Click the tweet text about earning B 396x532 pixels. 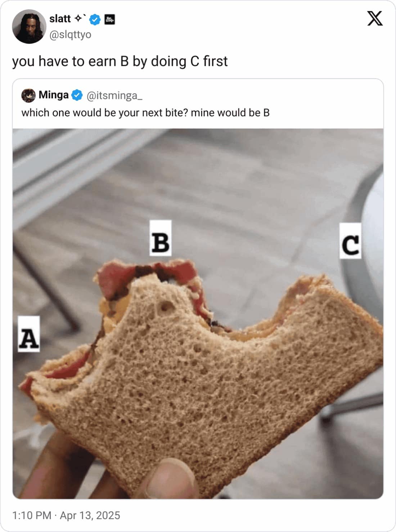click(120, 61)
